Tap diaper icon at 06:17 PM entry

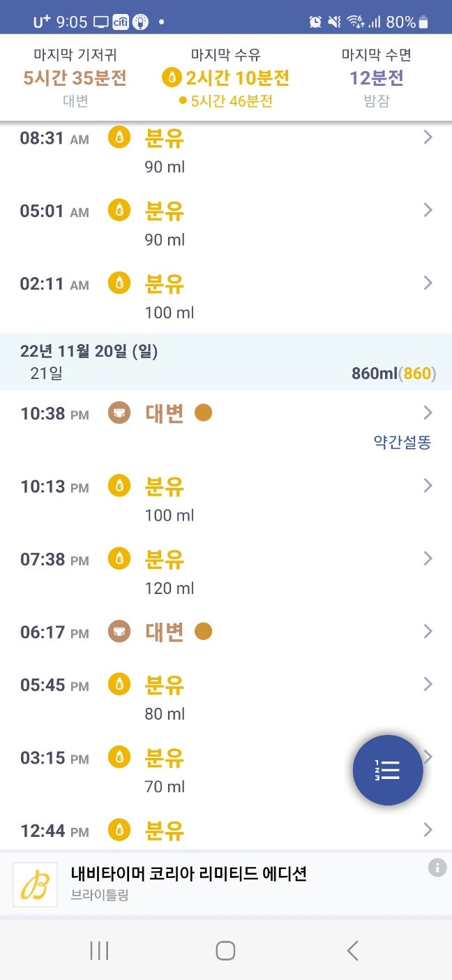pyautogui.click(x=119, y=632)
